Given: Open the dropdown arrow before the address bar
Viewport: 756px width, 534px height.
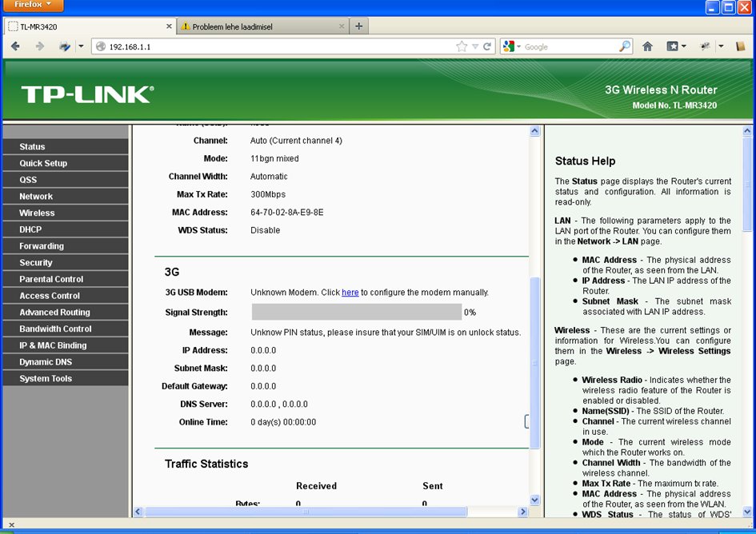Looking at the screenshot, I should 81,46.
